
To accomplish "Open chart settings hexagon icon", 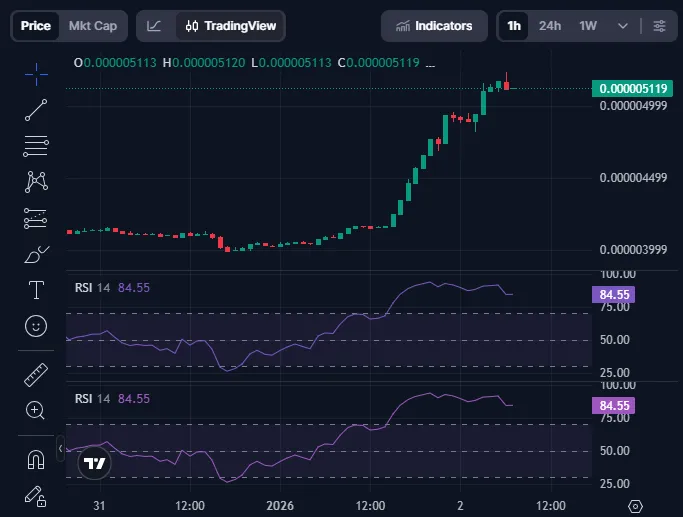I will click(635, 507).
